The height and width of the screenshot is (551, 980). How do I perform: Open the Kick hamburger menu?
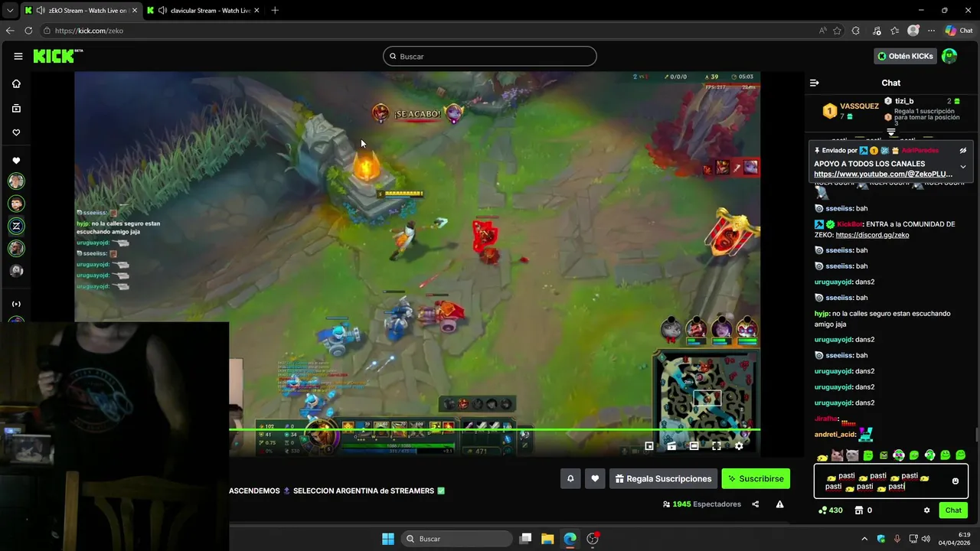pyautogui.click(x=18, y=56)
